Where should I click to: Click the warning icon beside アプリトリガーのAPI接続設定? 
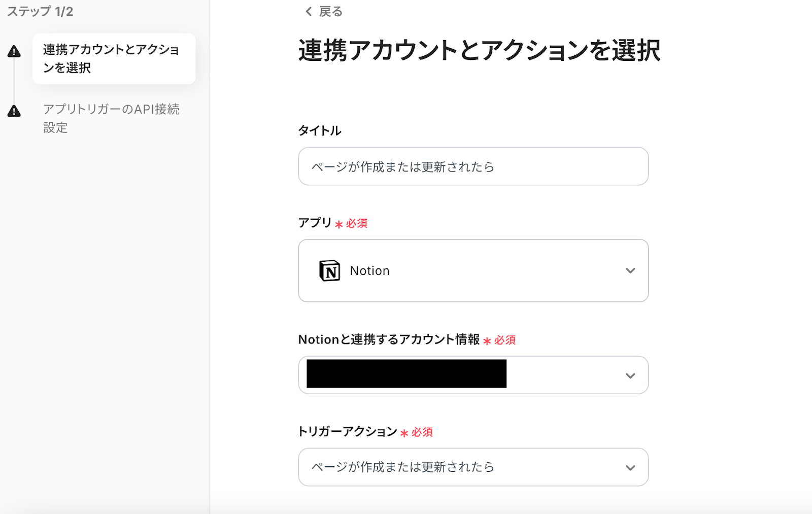(14, 111)
